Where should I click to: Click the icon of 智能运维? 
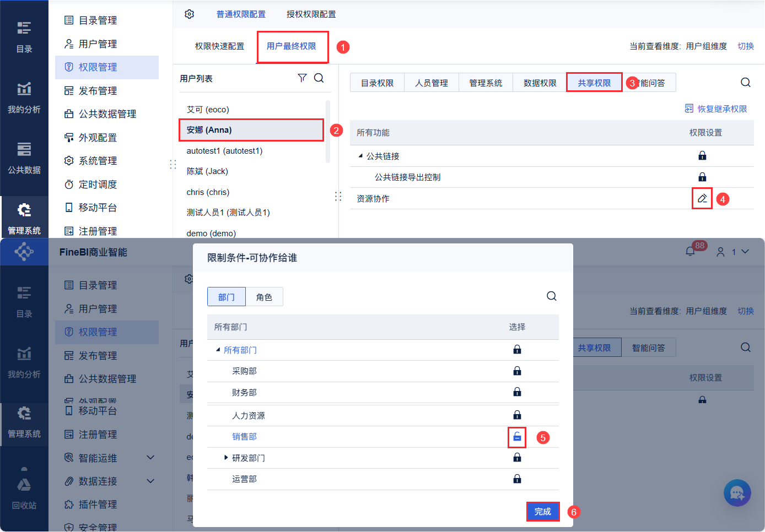click(x=69, y=458)
